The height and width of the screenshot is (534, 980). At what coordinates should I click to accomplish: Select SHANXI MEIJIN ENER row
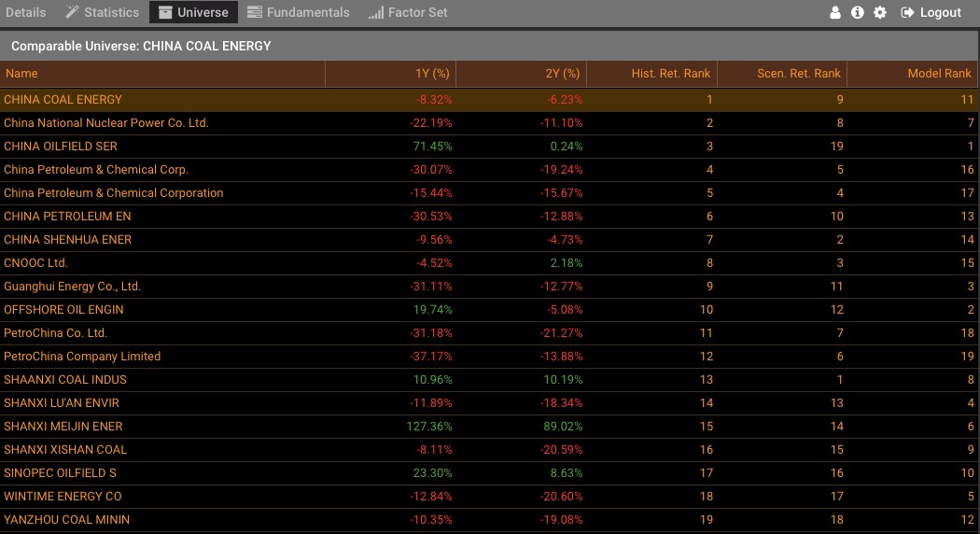click(x=490, y=427)
